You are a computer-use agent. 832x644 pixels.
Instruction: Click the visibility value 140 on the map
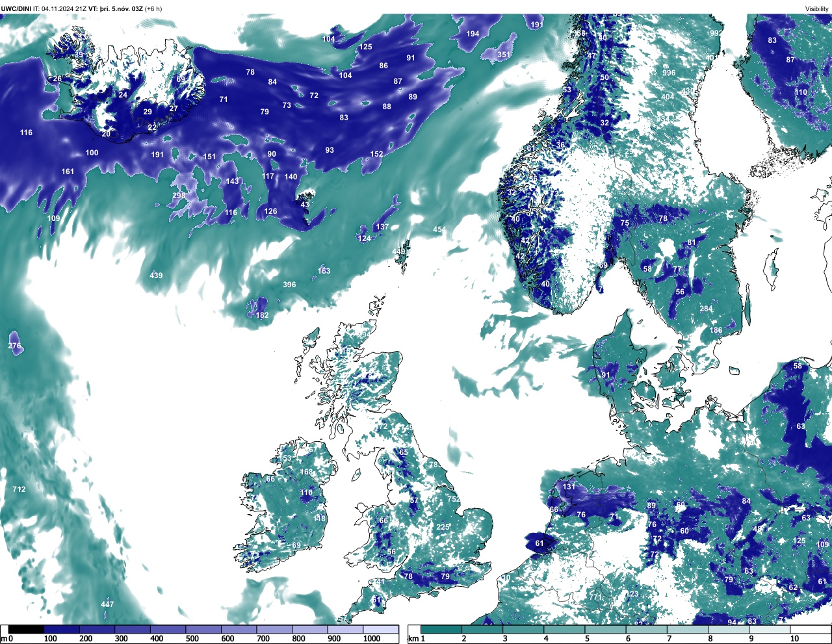tap(291, 177)
